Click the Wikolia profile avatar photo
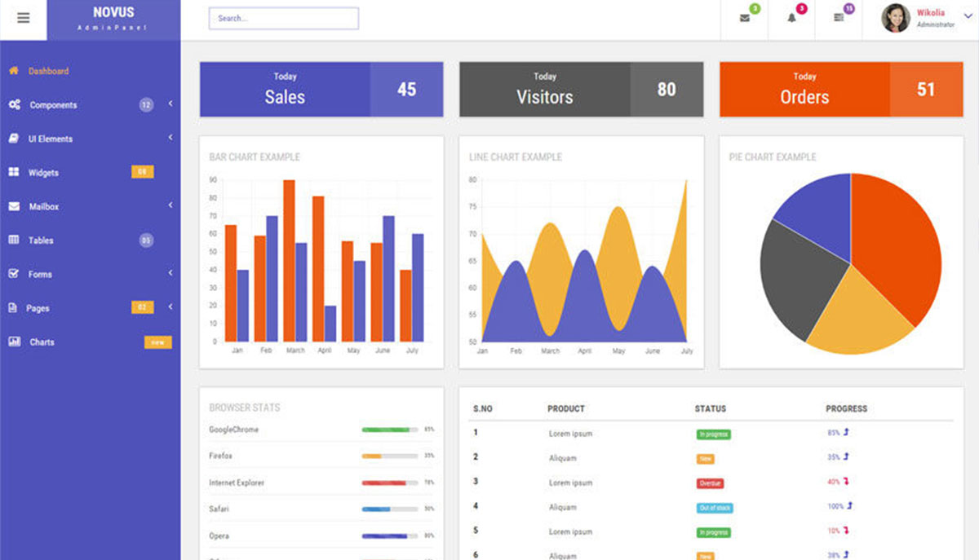This screenshot has height=560, width=979. point(895,18)
